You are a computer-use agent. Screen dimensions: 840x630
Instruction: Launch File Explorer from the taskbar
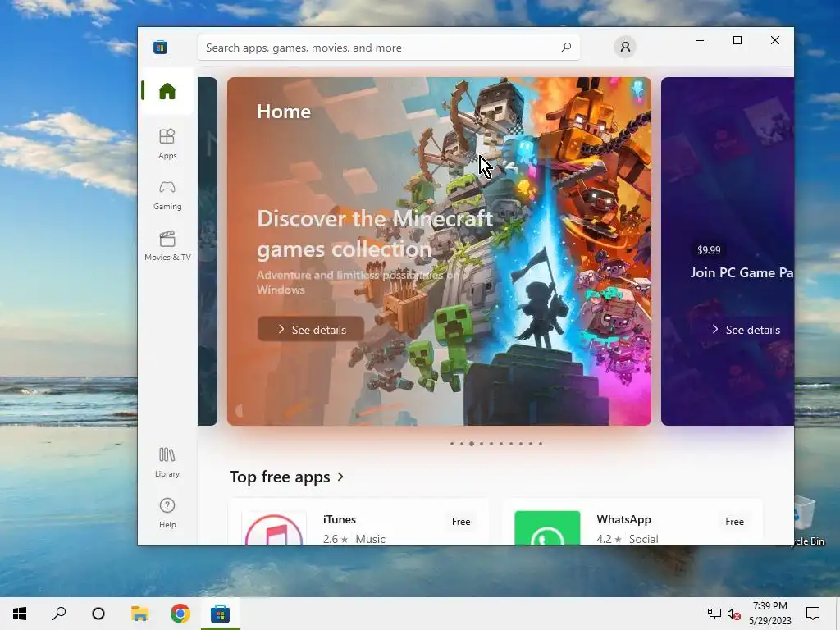coord(139,614)
